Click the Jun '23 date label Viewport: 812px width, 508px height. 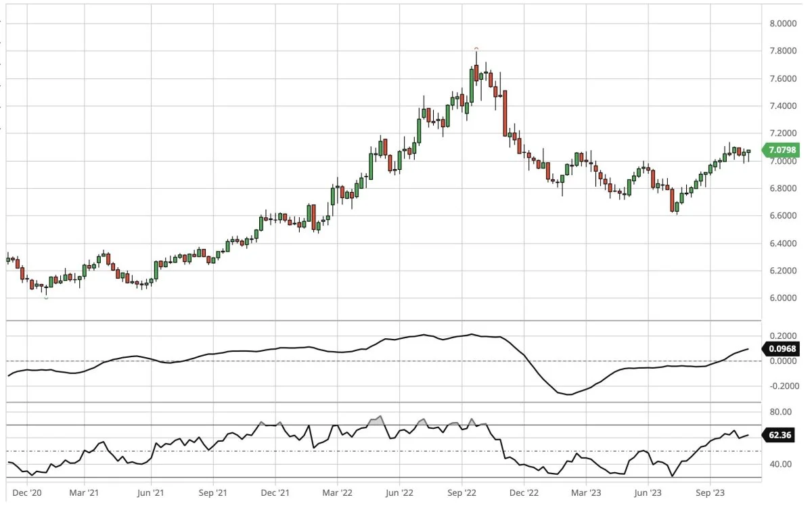tap(648, 494)
